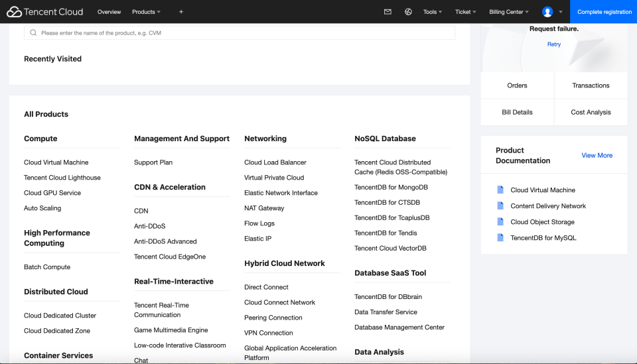Click the Complete registration button
637x364 pixels.
click(604, 12)
